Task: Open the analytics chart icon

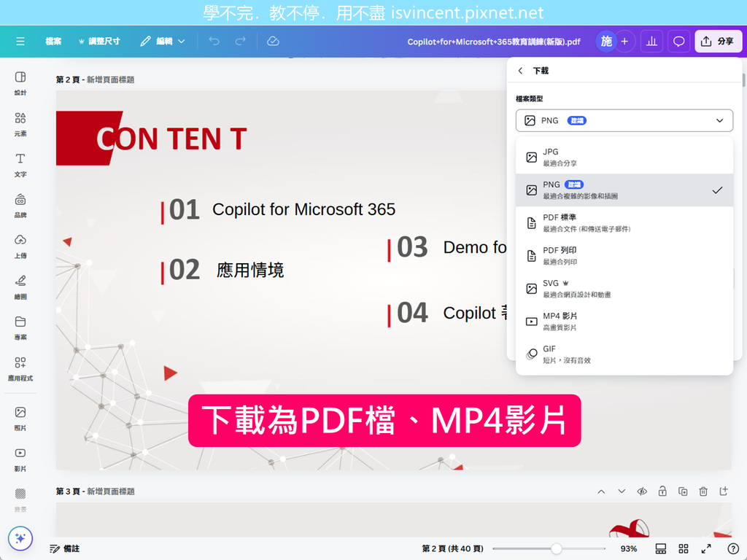Action: click(651, 42)
